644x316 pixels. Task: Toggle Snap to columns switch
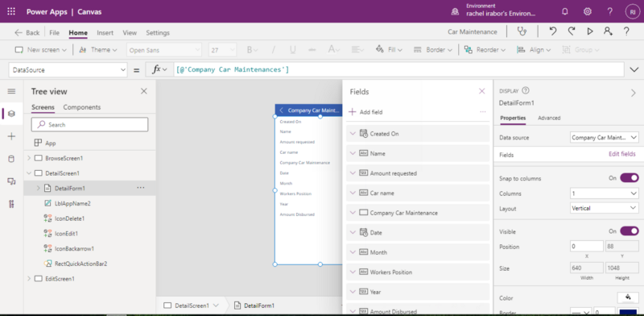pyautogui.click(x=630, y=178)
